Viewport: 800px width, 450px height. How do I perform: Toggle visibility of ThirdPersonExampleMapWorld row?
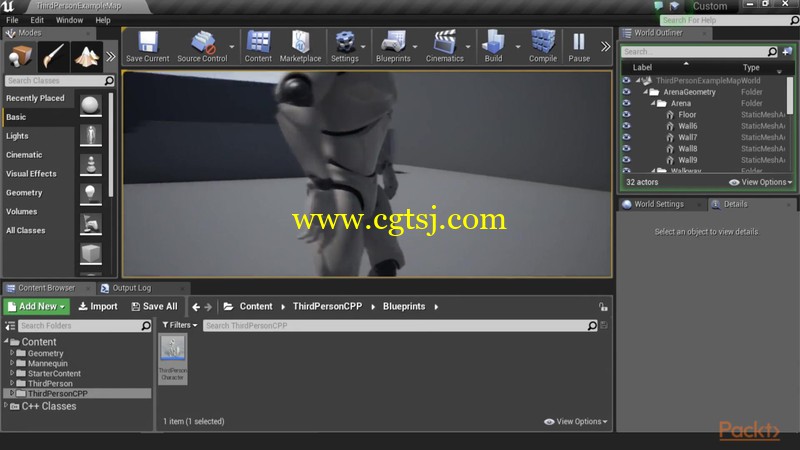point(627,80)
